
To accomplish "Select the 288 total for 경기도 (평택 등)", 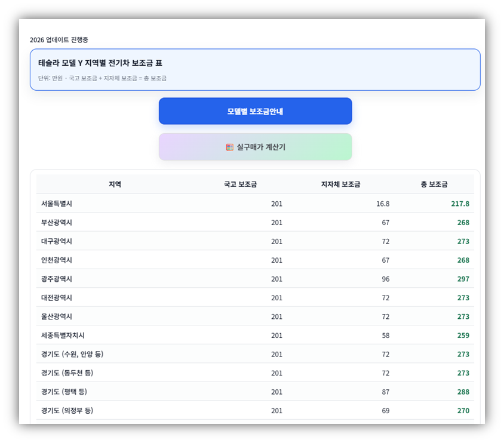I will [x=463, y=392].
